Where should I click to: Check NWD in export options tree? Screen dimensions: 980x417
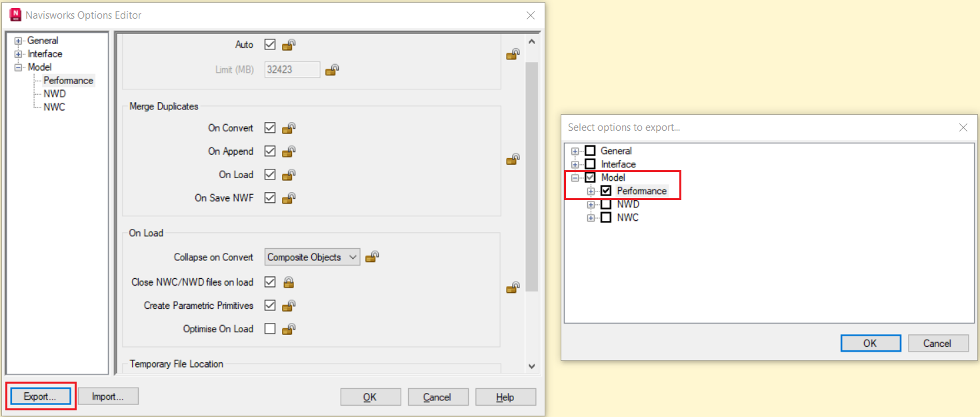coord(606,204)
